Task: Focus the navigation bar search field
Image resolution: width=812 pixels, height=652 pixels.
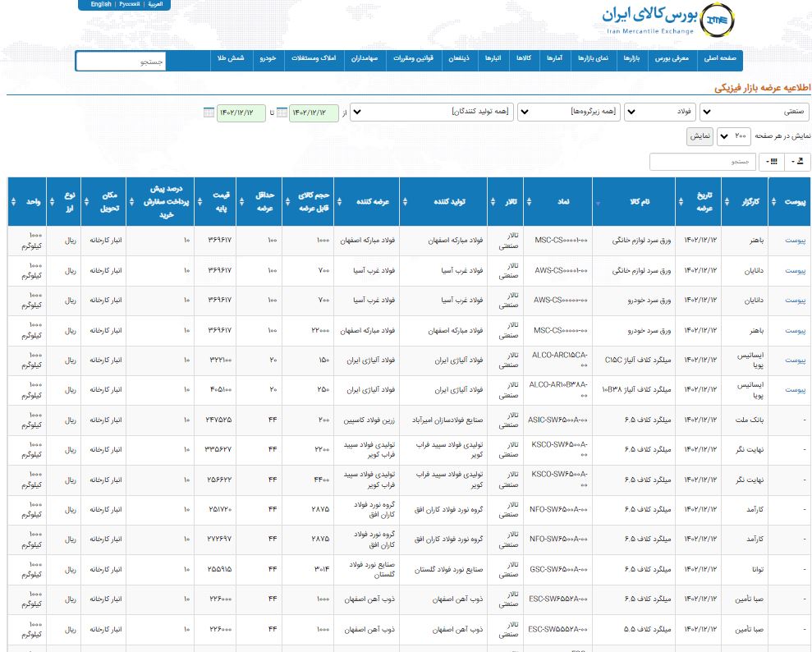Action: point(122,62)
